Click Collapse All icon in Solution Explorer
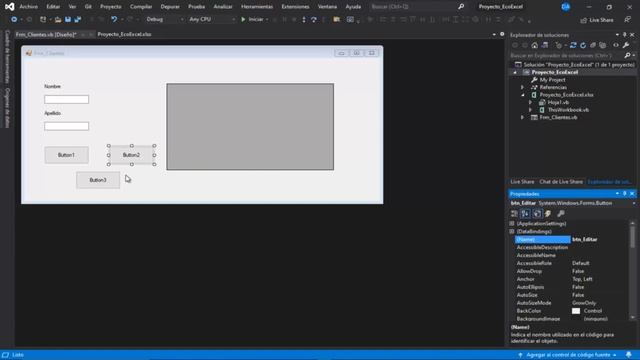The width and height of the screenshot is (640, 360). click(593, 45)
